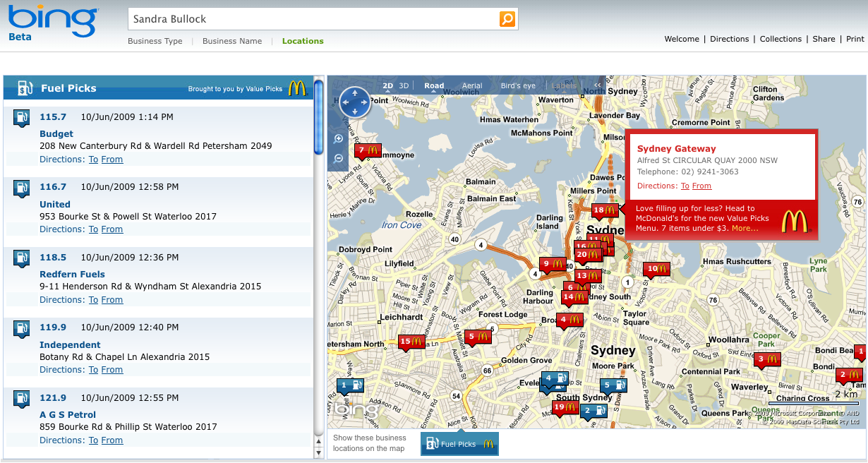This screenshot has width=868, height=463.
Task: Click fuel pump icon beside United listing
Action: tap(22, 188)
